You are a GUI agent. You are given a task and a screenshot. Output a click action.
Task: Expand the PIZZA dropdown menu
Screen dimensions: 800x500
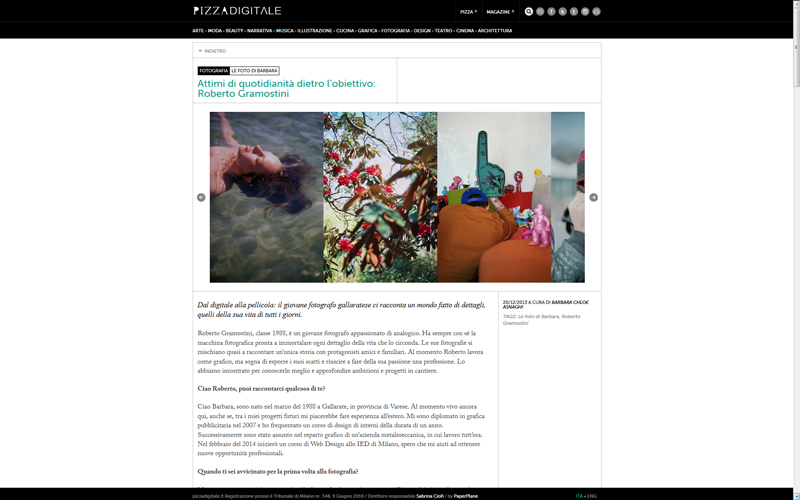click(x=468, y=12)
